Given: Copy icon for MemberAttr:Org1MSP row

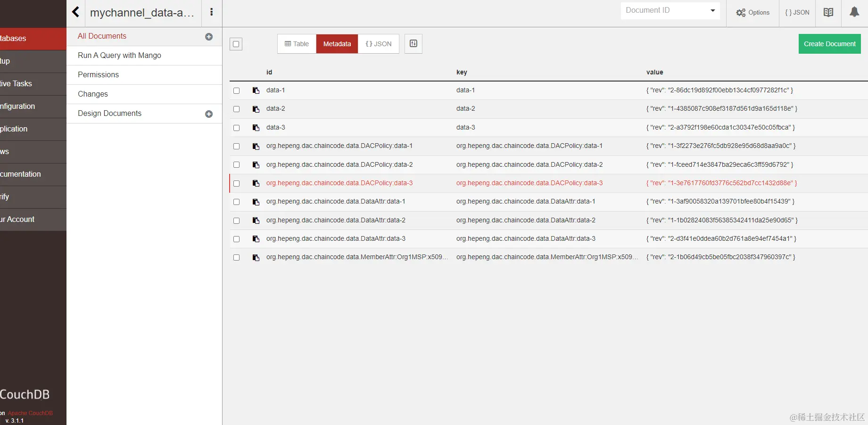Looking at the screenshot, I should tap(256, 258).
